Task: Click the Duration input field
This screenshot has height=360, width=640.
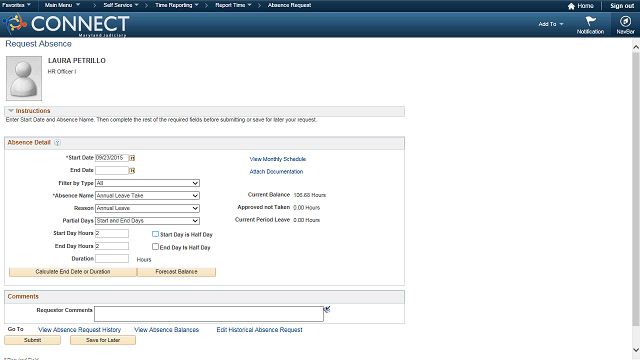Action: coord(112,259)
